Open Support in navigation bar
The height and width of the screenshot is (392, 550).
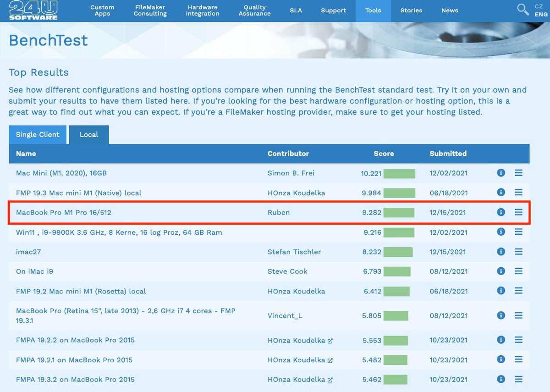coord(334,11)
